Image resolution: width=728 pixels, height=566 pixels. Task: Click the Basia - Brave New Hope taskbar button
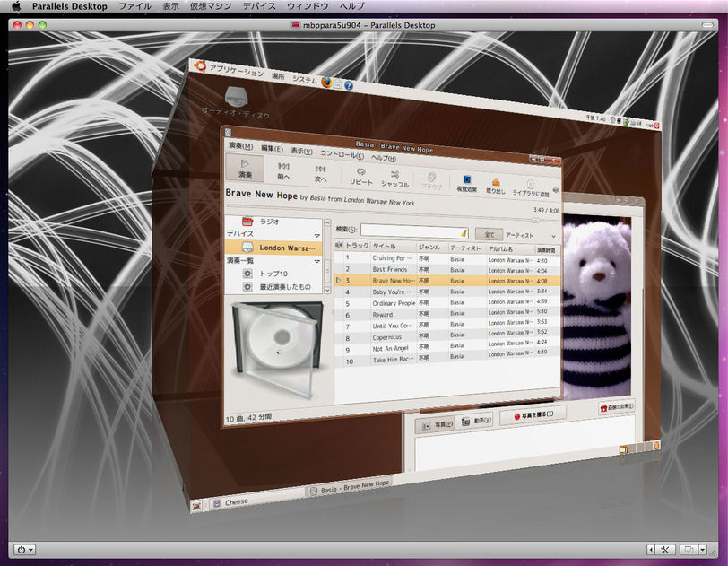350,487
